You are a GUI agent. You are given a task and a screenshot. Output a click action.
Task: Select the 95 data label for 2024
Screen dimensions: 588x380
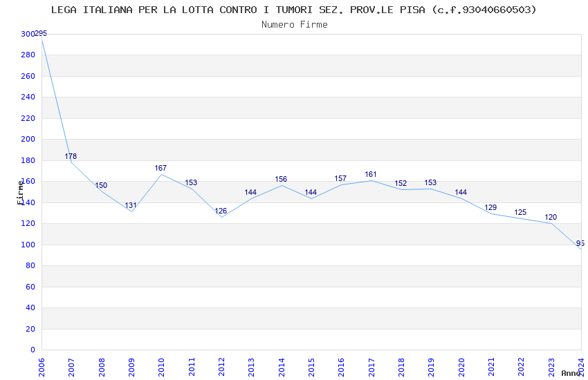click(580, 243)
